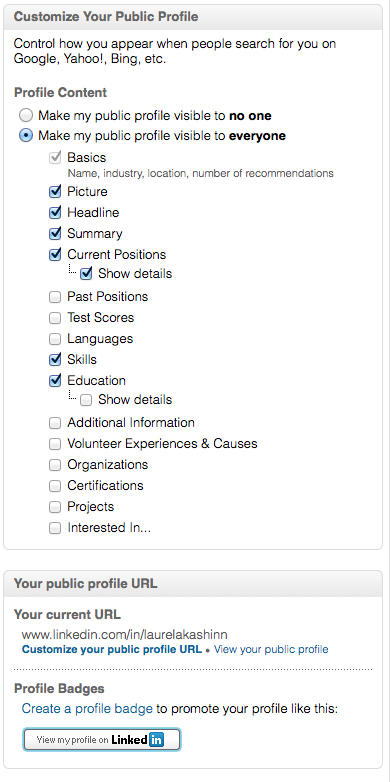Enable the Certifications checkbox

(55, 486)
